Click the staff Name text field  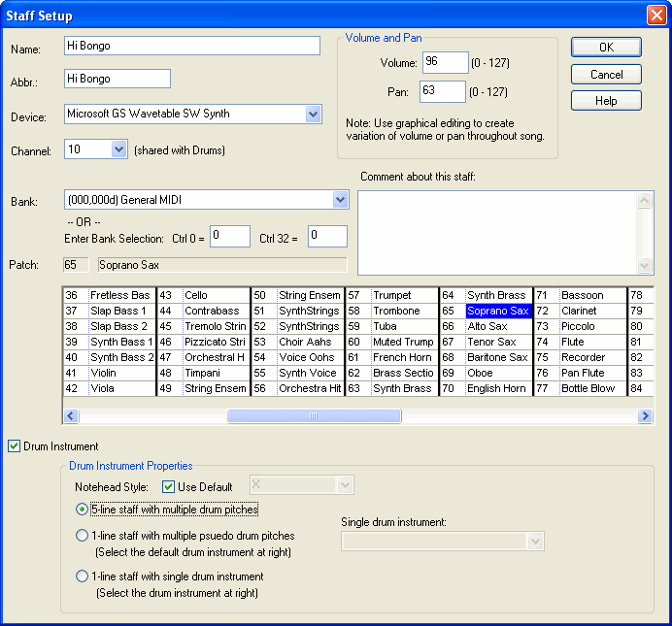(x=191, y=47)
